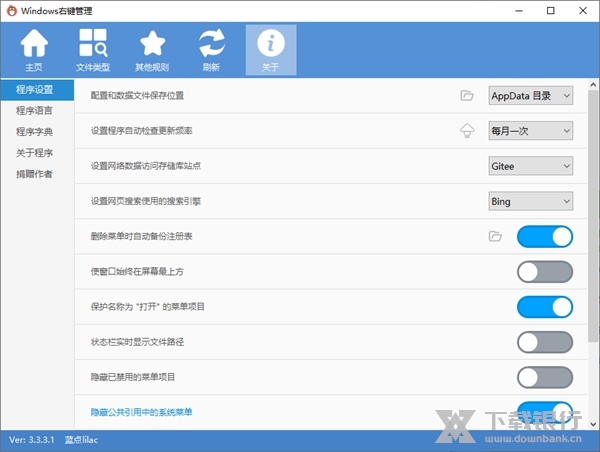The height and width of the screenshot is (452, 600).
Task: Enable 状态栏实时显示文件路径 switch
Action: (x=545, y=342)
